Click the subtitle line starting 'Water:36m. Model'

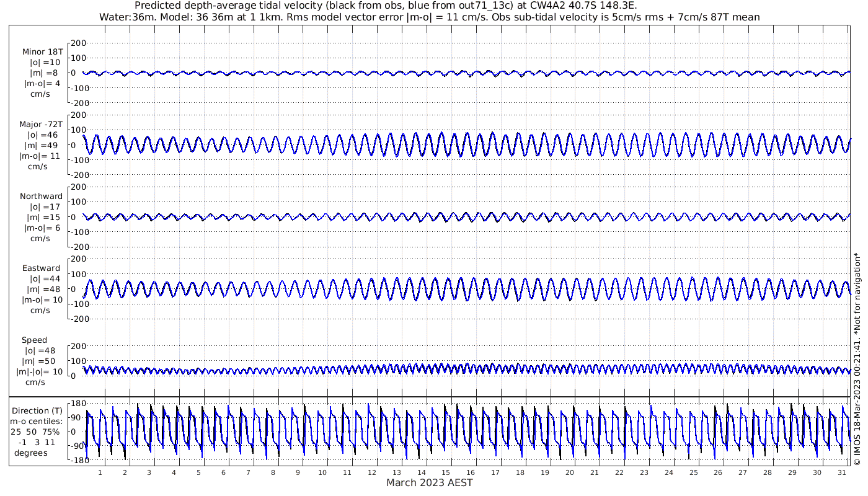pos(429,17)
